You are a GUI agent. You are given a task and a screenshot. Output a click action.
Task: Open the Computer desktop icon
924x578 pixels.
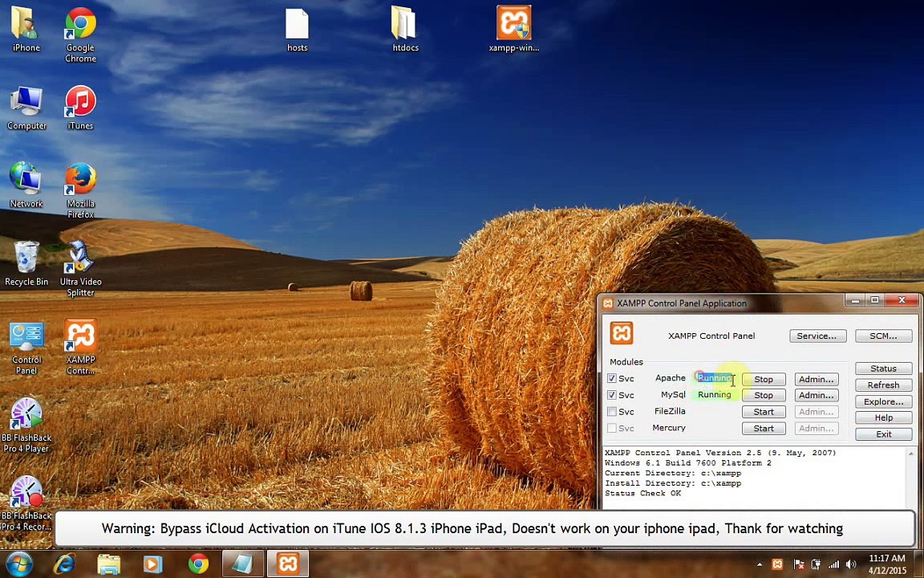click(x=26, y=108)
